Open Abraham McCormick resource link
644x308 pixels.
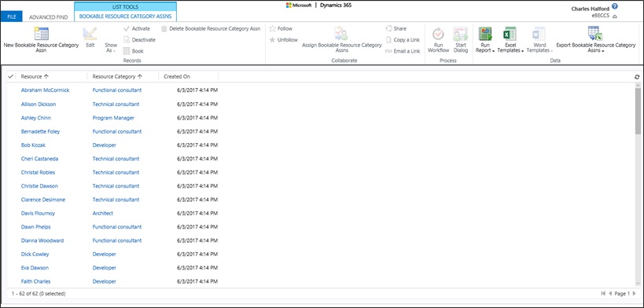pos(45,90)
